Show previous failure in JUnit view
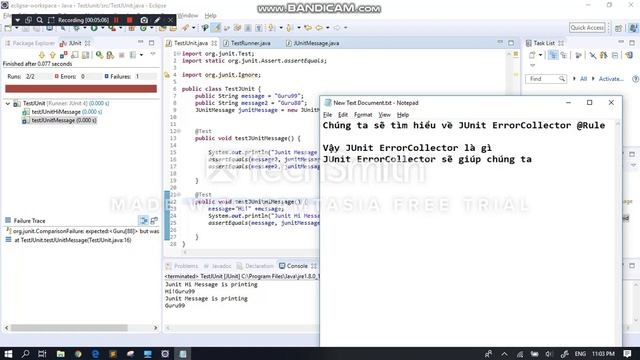The width and height of the screenshot is (640, 360). point(52,55)
